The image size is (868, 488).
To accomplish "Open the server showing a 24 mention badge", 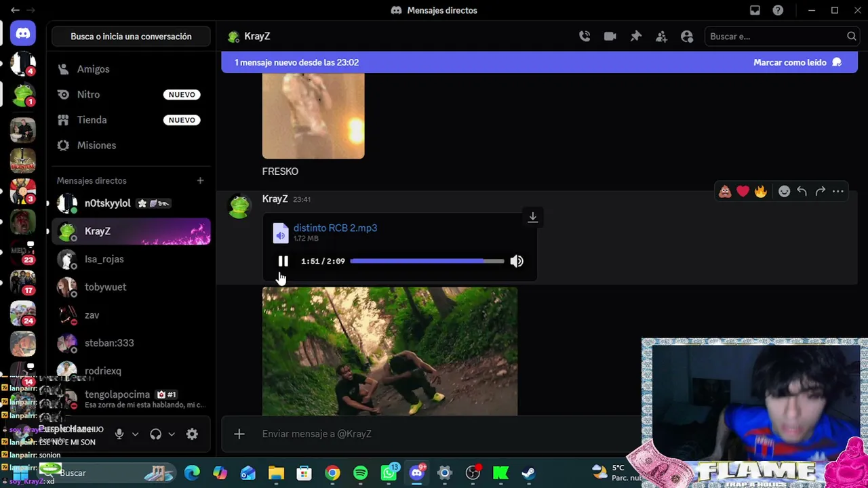I will pos(22,313).
